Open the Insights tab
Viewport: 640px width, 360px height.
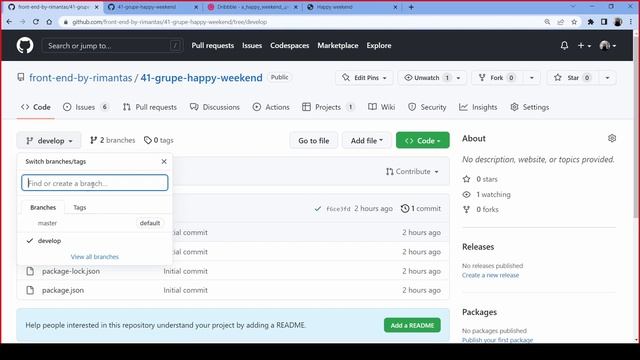pos(478,107)
